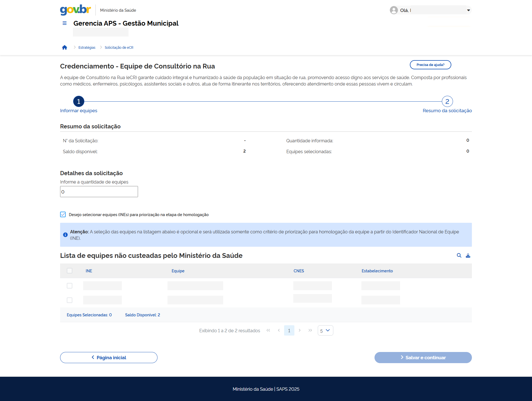Select the first team row checkbox

pos(70,286)
